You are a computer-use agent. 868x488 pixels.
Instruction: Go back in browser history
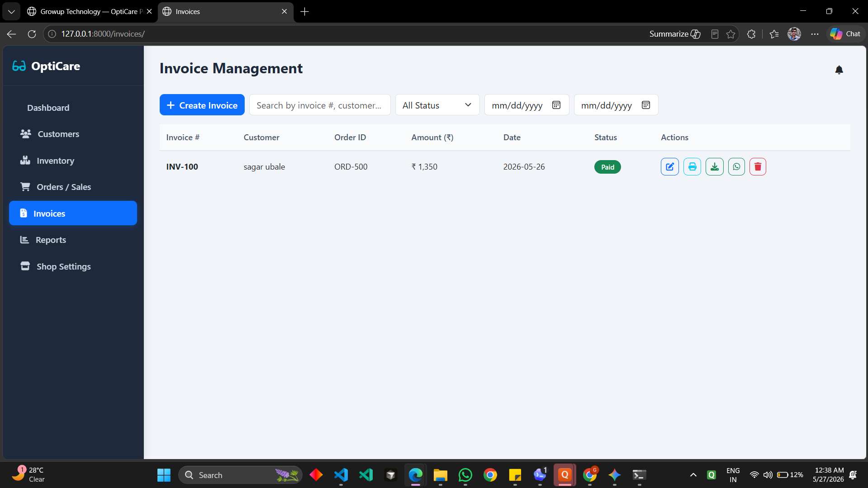12,34
